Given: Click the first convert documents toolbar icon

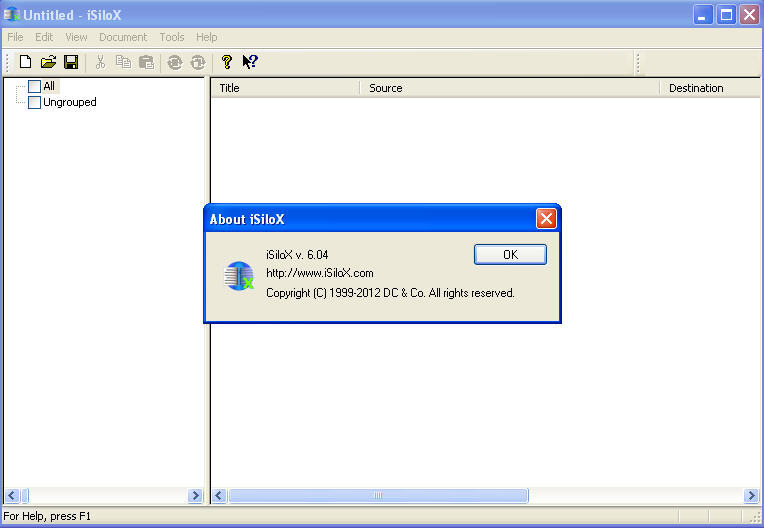Looking at the screenshot, I should (174, 62).
